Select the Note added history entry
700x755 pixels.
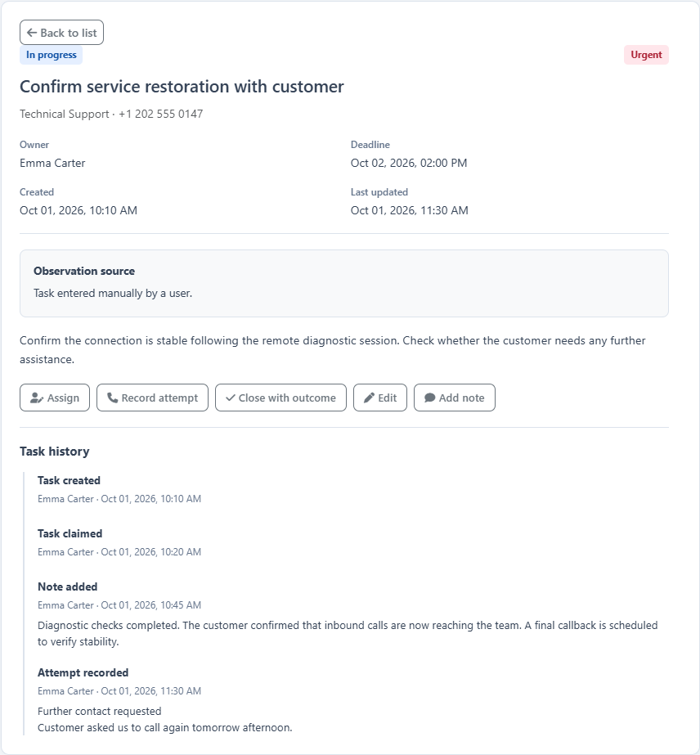point(348,614)
